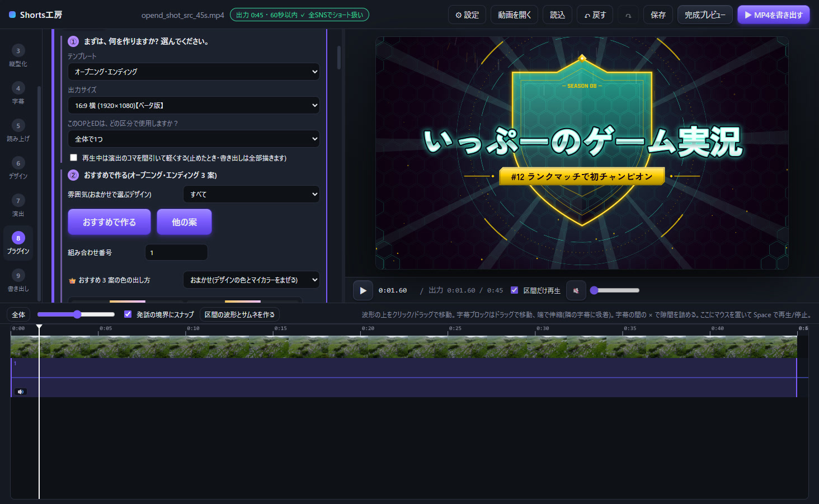The height and width of the screenshot is (504, 819).
Task: Click the 保存 save button
Action: (658, 15)
